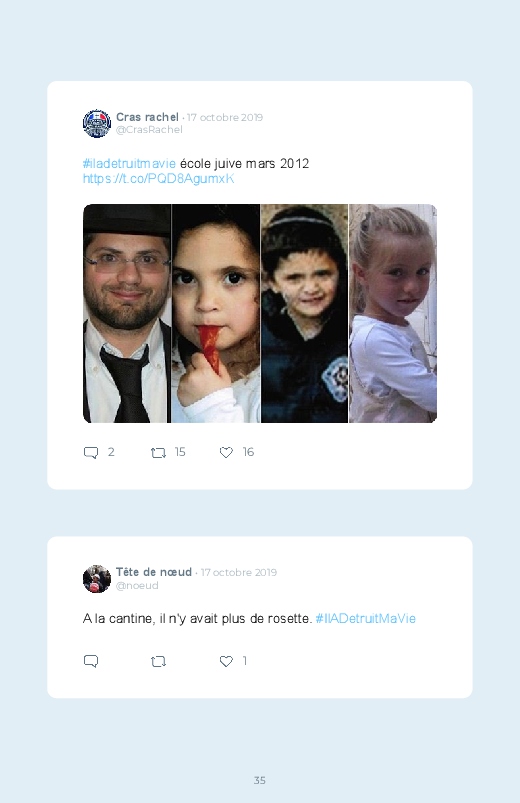Open the fourth photo in tweet image
520x803 pixels.
click(393, 313)
